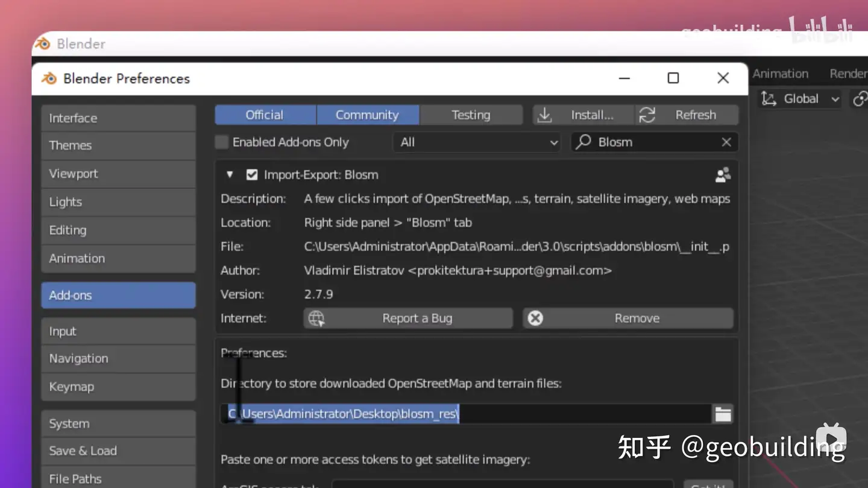
Task: Click the transform orientation axes icon
Action: click(769, 99)
